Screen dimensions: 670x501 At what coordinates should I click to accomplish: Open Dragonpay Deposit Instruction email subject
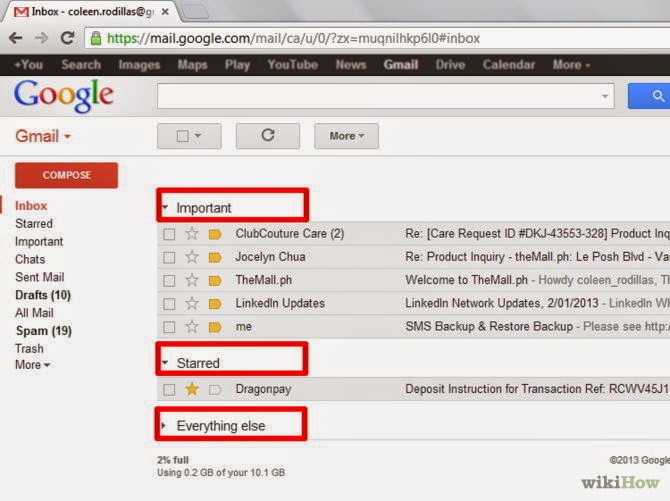point(537,389)
